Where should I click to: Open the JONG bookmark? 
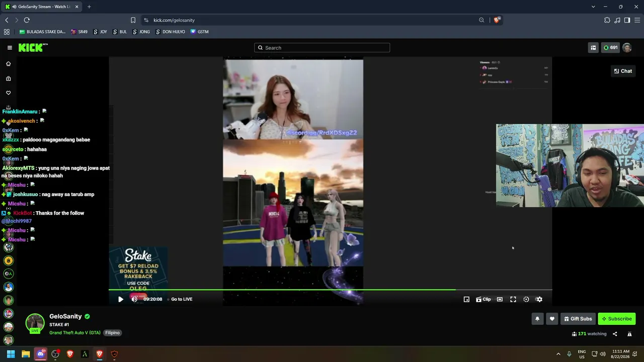pyautogui.click(x=141, y=32)
